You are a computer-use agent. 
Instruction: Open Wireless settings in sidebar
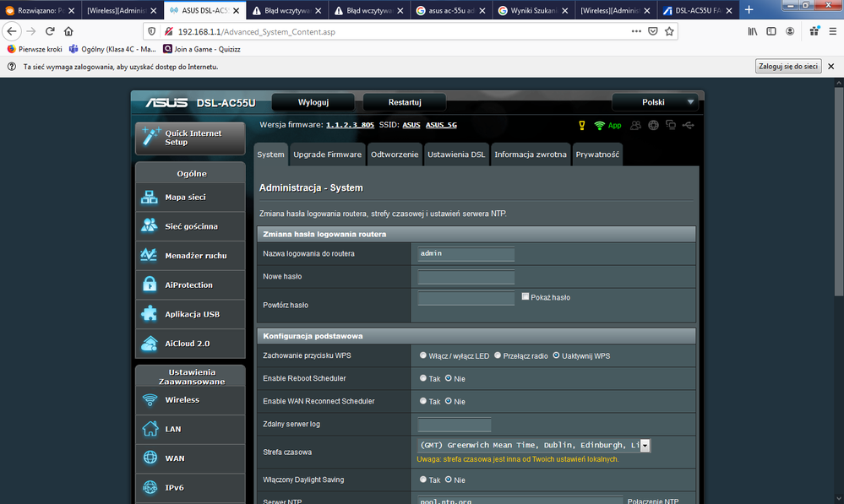[x=190, y=400]
